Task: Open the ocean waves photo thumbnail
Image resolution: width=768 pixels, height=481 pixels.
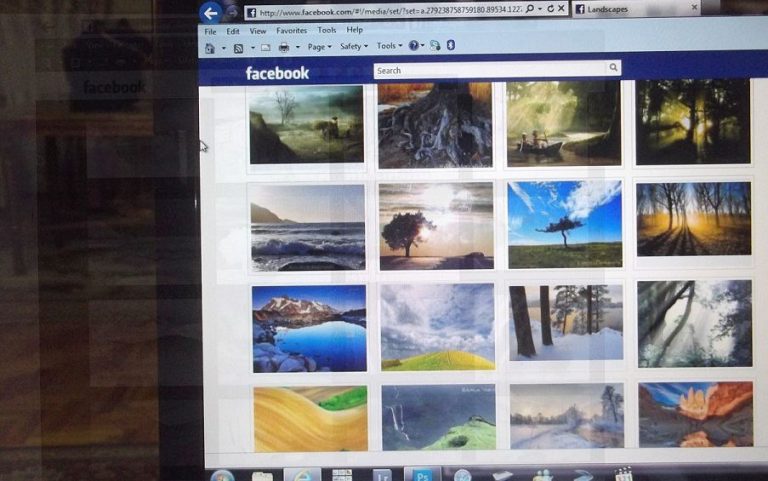Action: [307, 227]
